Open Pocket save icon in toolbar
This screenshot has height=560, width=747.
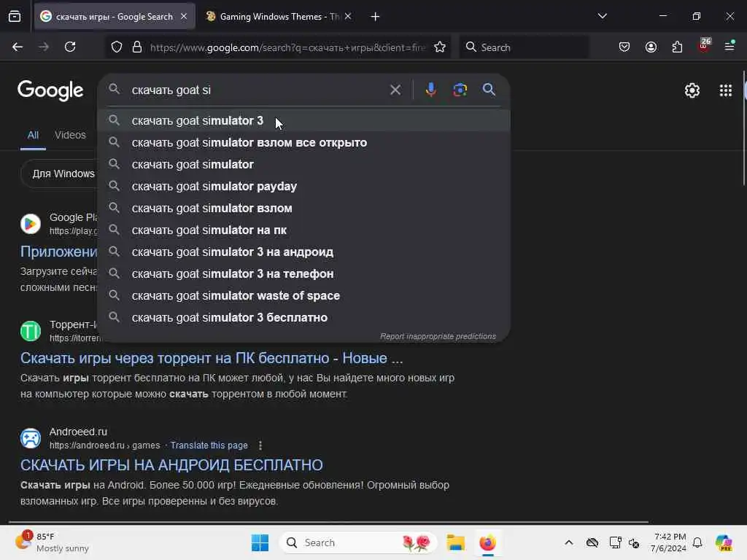pos(624,47)
